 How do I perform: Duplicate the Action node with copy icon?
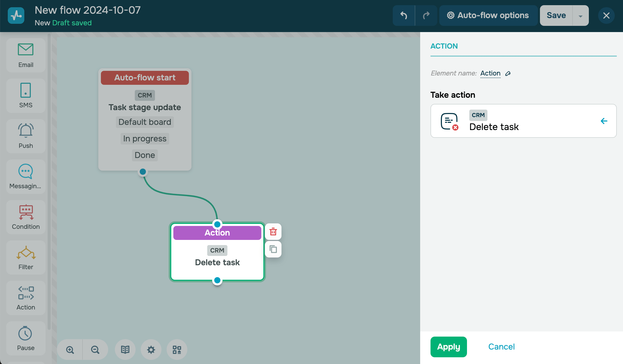273,249
